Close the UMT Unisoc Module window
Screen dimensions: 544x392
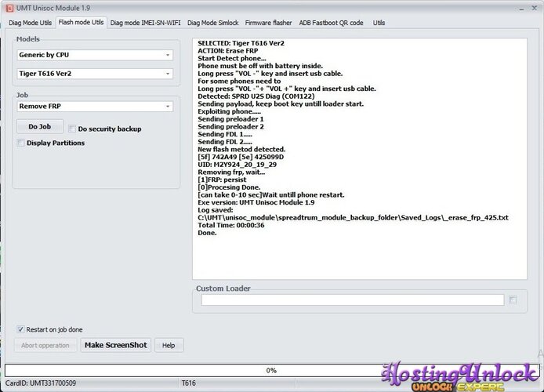535,8
